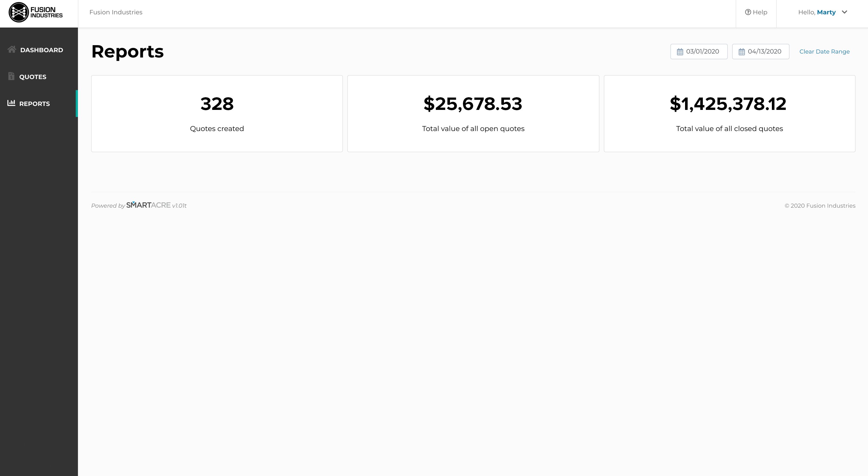Viewport: 868px width, 476px height.
Task: Expand the user menu chevron
Action: [x=844, y=12]
